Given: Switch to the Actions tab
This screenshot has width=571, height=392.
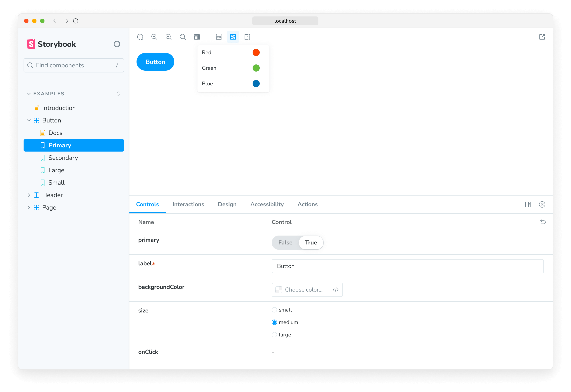Looking at the screenshot, I should 307,204.
